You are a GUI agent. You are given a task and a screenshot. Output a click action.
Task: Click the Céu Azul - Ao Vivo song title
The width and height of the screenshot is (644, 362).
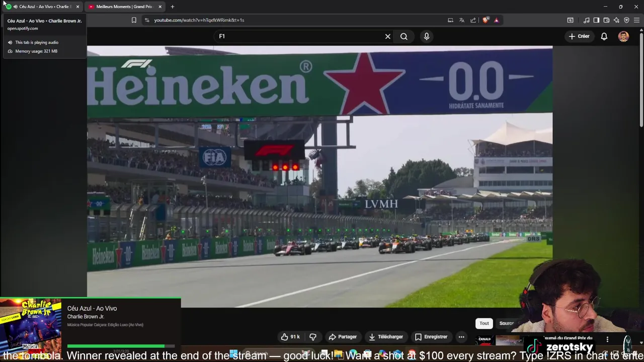pos(92,308)
